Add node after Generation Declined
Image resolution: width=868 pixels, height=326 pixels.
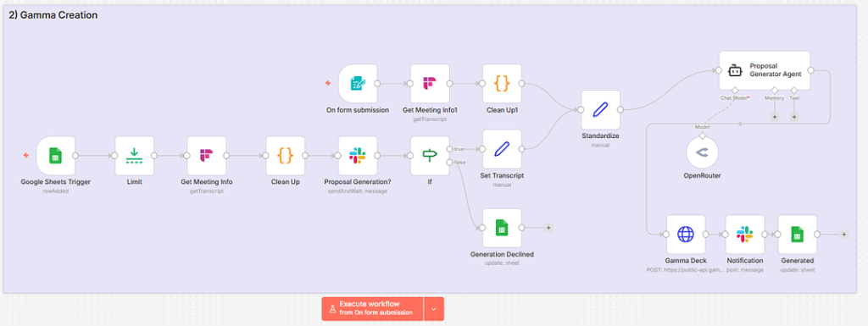click(548, 228)
